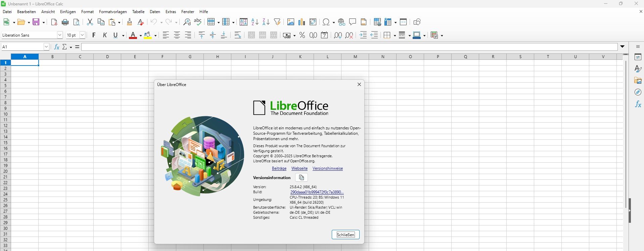644x251 pixels.
Task: Copy version information to clipboard
Action: tap(302, 177)
